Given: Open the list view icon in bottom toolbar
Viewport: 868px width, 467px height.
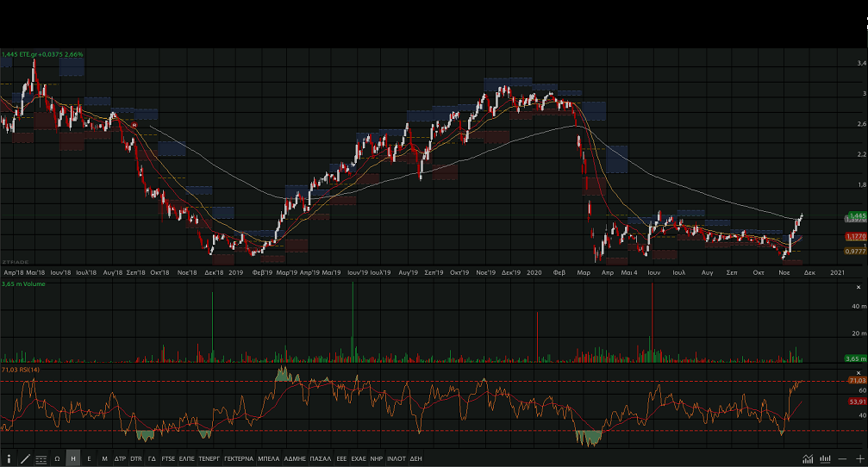Looking at the screenshot, I should point(41,458).
